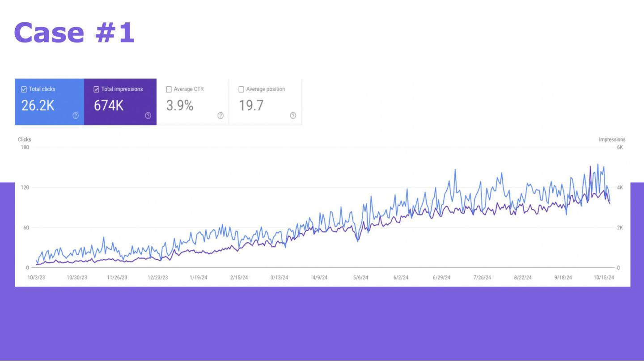Click the 10/15/24 date on the x-axis
Image resolution: width=644 pixels, height=362 pixels.
coord(604,278)
